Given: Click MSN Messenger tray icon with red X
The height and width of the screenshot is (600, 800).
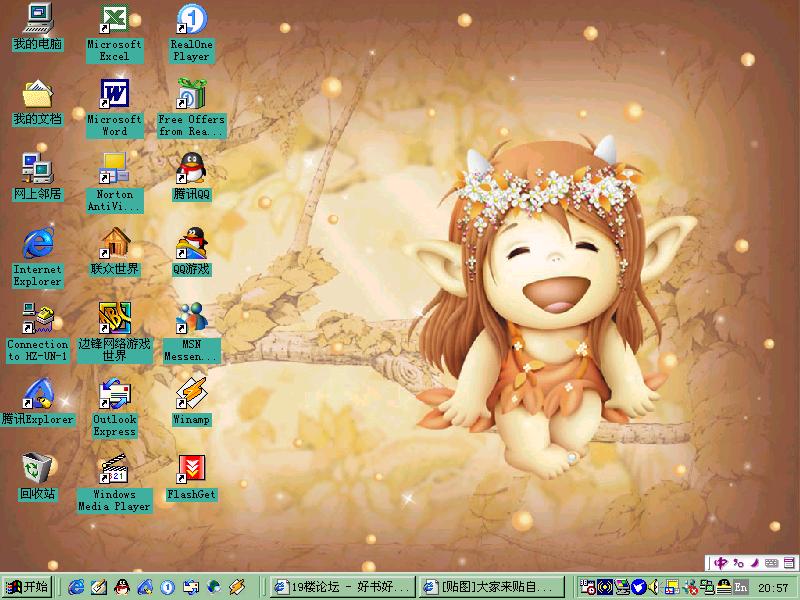Looking at the screenshot, I should (x=690, y=587).
